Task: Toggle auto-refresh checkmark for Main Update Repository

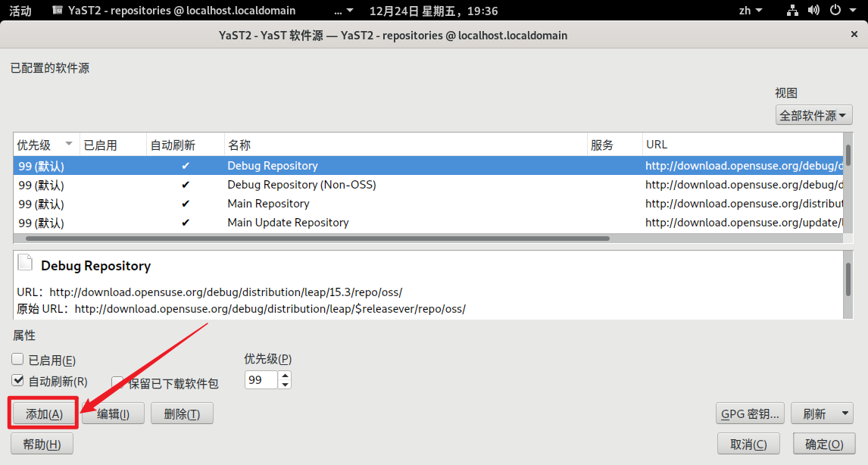Action: click(x=186, y=223)
